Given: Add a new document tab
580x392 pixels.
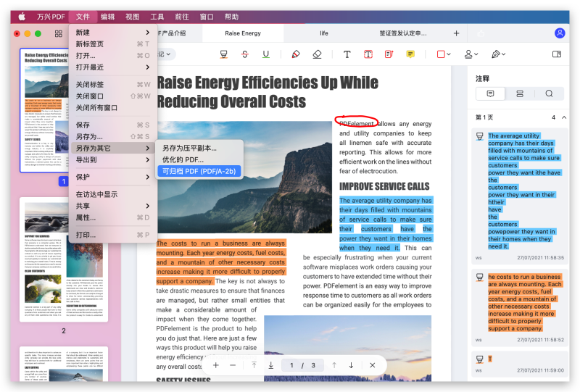Looking at the screenshot, I should pyautogui.click(x=456, y=33).
